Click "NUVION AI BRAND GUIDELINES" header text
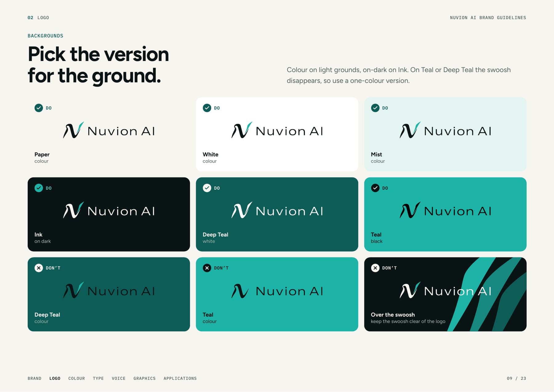The height and width of the screenshot is (392, 554). (x=488, y=18)
